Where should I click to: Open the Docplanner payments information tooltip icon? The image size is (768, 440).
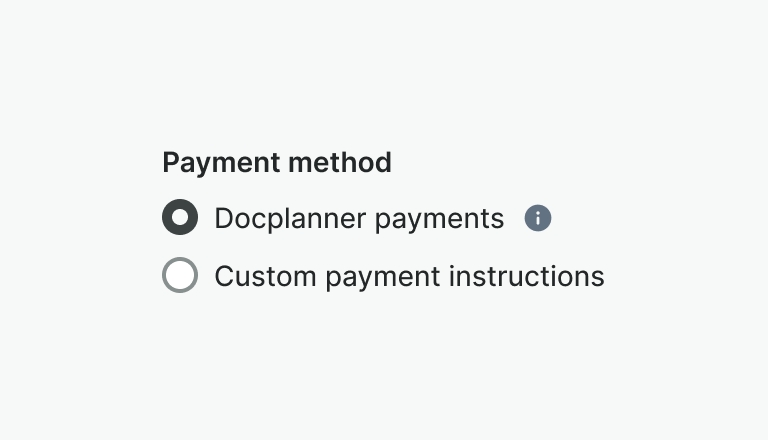tap(538, 218)
